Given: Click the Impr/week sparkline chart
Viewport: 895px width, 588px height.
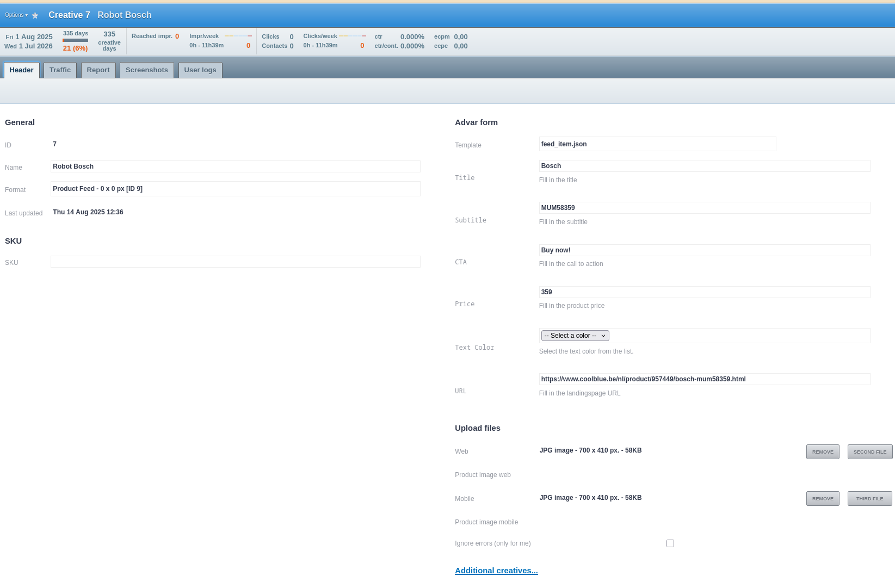Looking at the screenshot, I should pyautogui.click(x=238, y=36).
